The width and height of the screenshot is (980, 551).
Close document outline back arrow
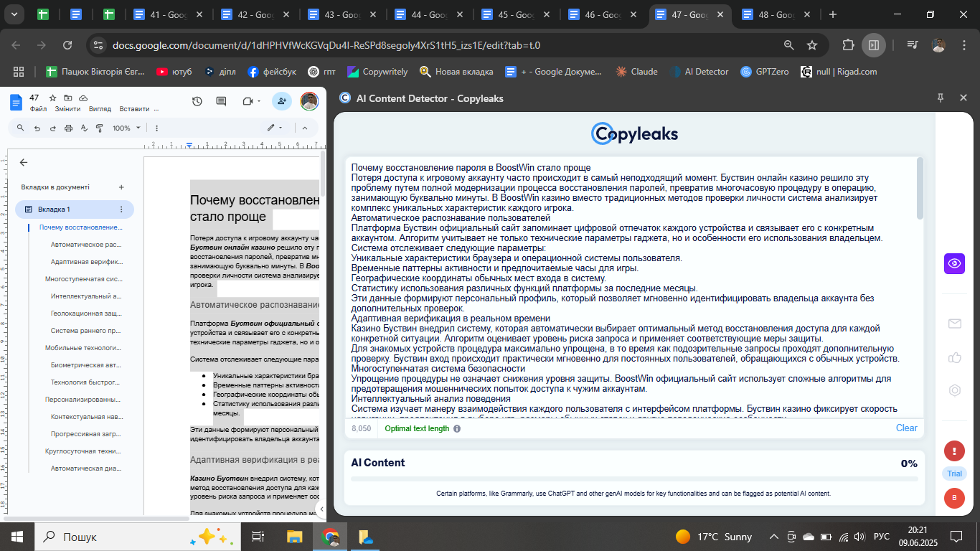[x=24, y=163]
